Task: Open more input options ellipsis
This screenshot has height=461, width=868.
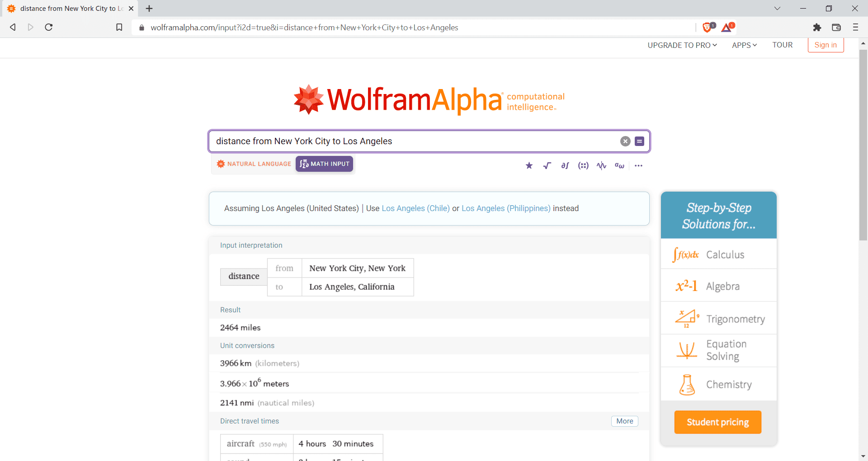Action: coord(638,165)
